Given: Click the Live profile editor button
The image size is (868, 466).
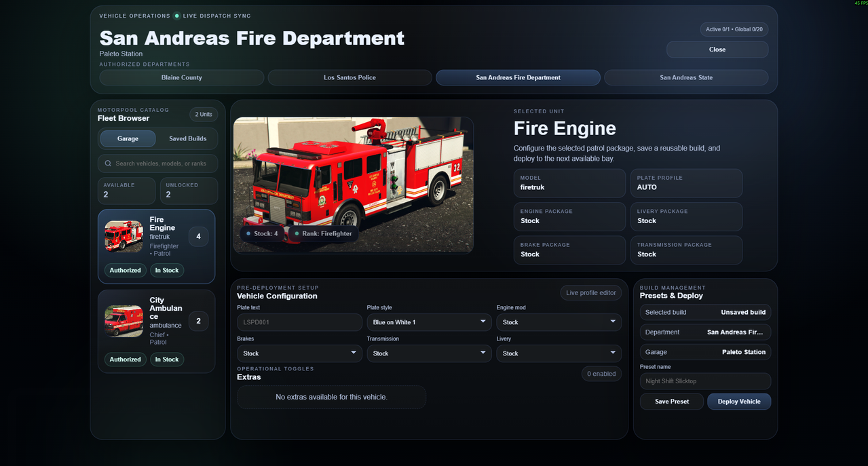Looking at the screenshot, I should (x=591, y=293).
